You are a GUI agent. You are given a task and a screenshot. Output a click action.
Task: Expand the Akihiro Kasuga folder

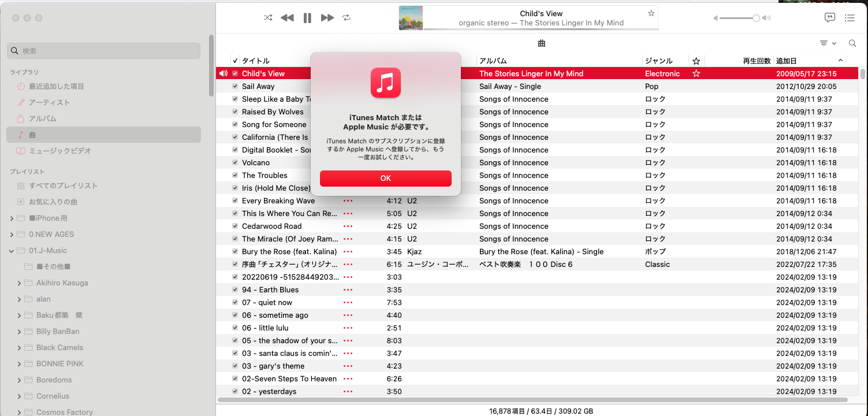[x=20, y=283]
